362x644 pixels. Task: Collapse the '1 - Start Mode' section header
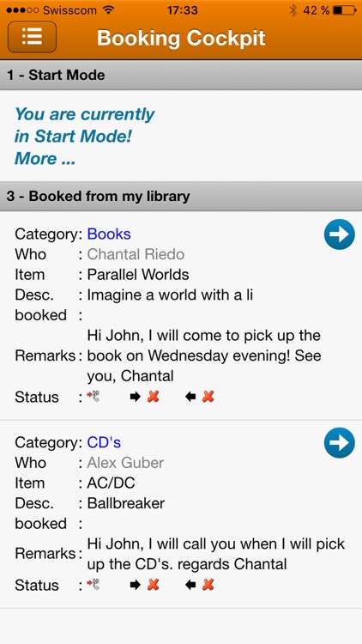(x=181, y=76)
